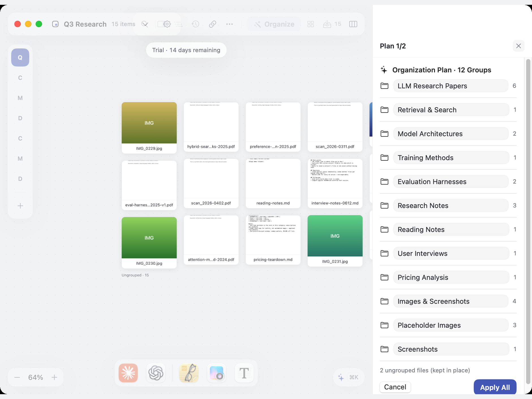Edit the Research Notes group name field
532x399 pixels.
pos(451,205)
